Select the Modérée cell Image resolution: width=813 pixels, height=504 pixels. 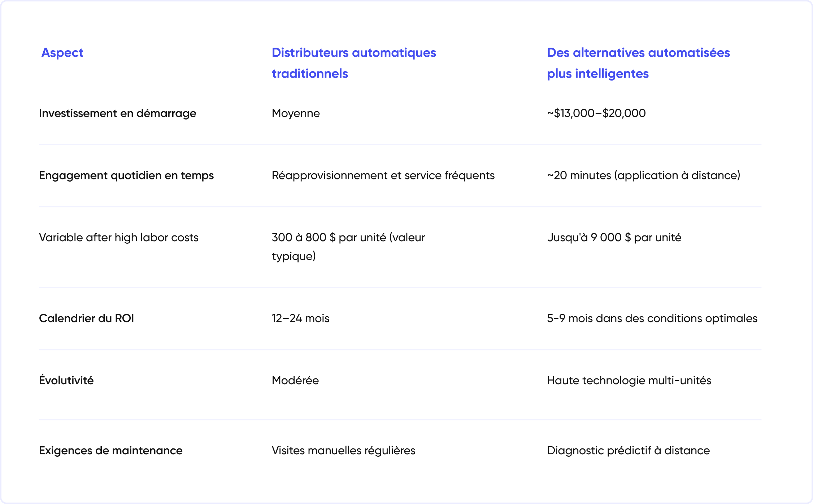coord(295,381)
